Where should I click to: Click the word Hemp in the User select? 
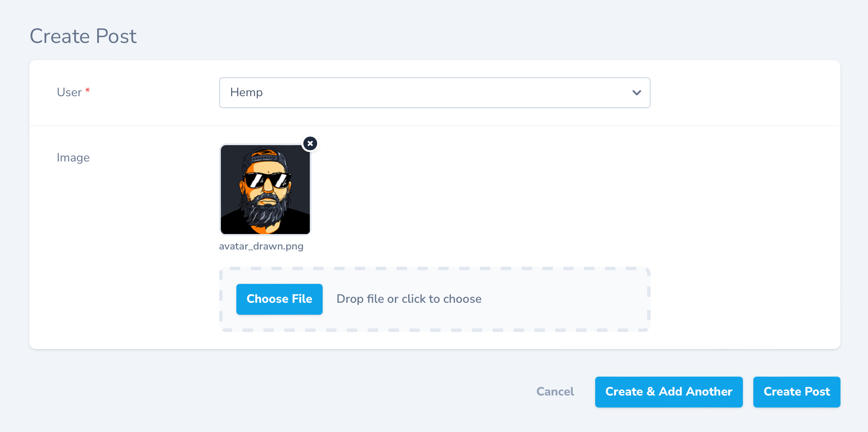pyautogui.click(x=246, y=92)
